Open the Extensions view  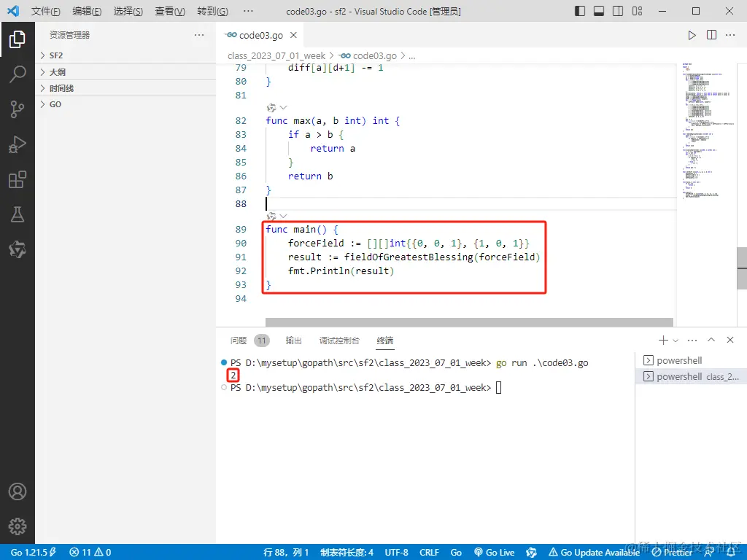18,179
